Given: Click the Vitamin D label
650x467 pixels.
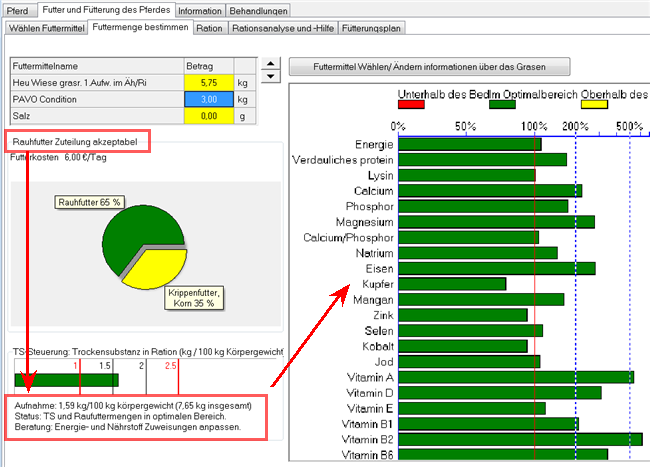Looking at the screenshot, I should pos(370,393).
